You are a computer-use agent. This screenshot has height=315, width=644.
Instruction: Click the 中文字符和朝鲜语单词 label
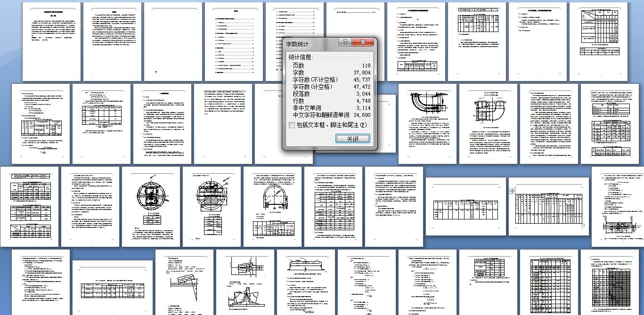[321, 115]
